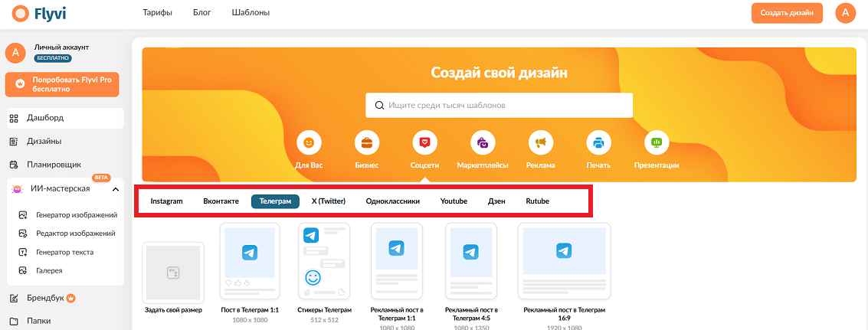Open Рекламный пост в Телеграм 1:1 template
This screenshot has height=330, width=868.
coord(396,262)
